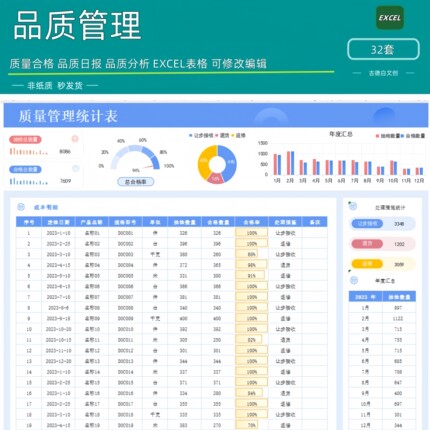Click the 非纸质 秒发货 caption
The width and height of the screenshot is (430, 430).
click(55, 86)
